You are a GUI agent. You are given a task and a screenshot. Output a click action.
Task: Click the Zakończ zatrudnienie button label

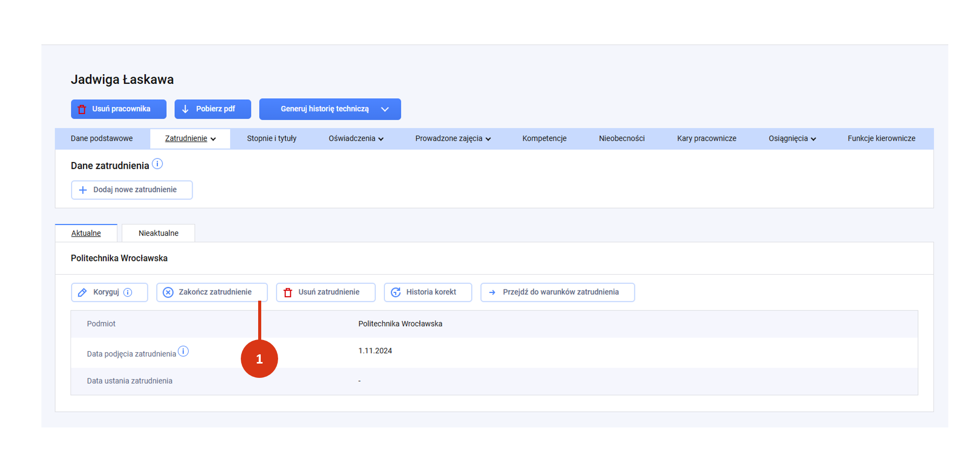(215, 292)
